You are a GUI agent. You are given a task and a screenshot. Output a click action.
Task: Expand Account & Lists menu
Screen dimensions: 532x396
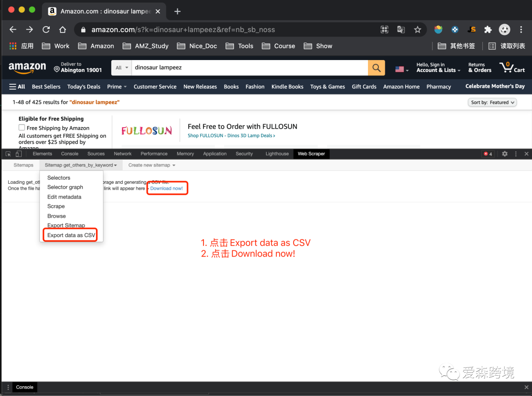tap(438, 67)
